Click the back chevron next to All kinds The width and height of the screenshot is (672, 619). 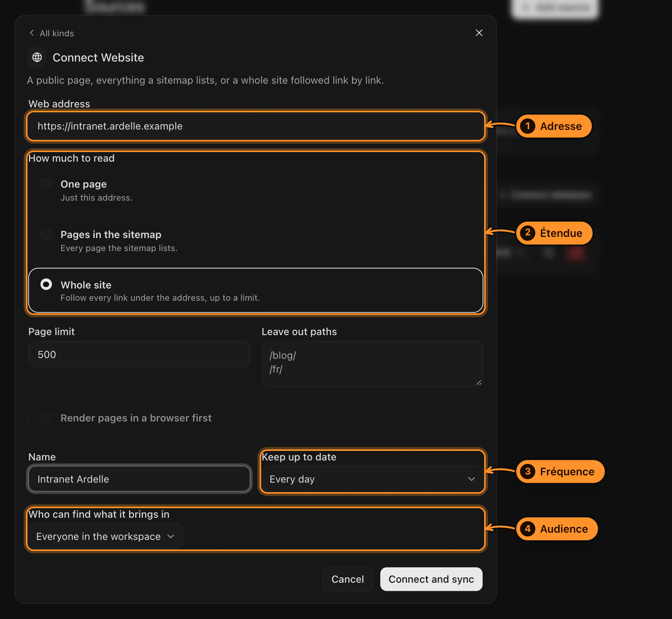tap(32, 33)
